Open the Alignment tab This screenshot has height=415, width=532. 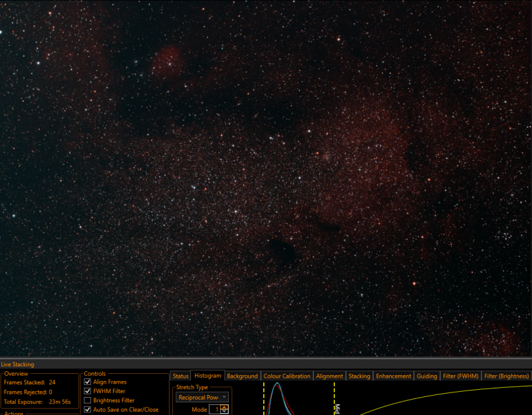tap(329, 376)
